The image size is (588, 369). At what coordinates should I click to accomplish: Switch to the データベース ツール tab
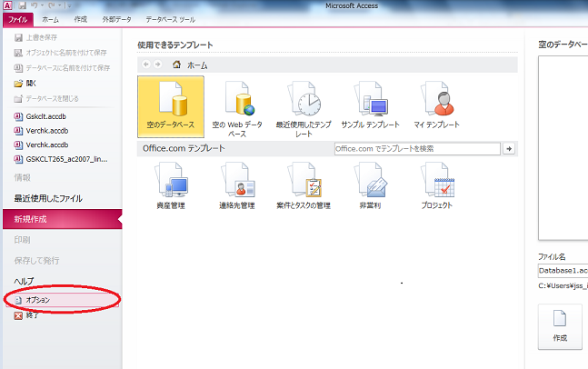coord(170,19)
